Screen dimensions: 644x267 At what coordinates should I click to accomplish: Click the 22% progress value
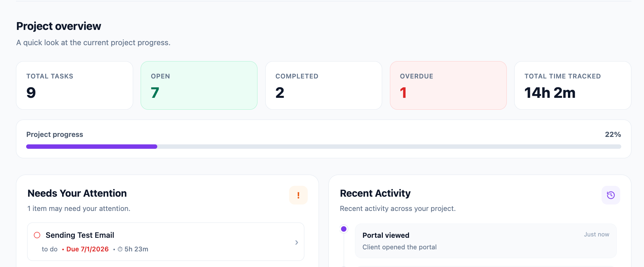coord(613,135)
